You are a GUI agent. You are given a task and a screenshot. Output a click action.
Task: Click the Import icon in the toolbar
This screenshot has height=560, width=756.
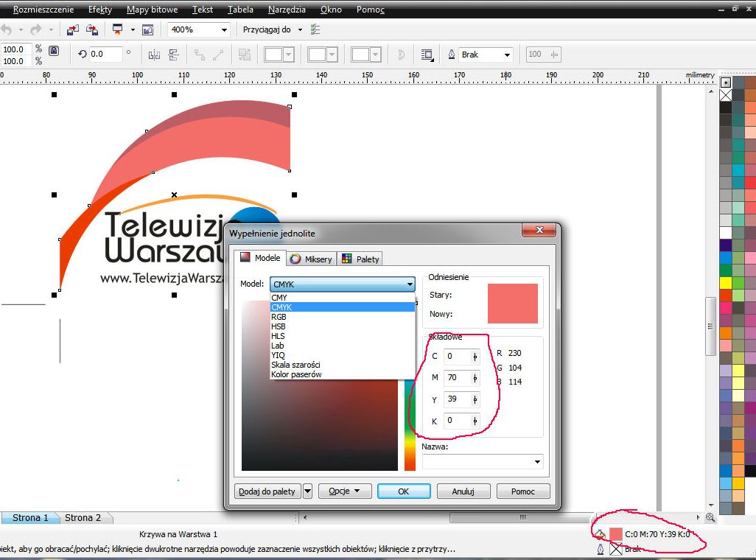coord(73,30)
